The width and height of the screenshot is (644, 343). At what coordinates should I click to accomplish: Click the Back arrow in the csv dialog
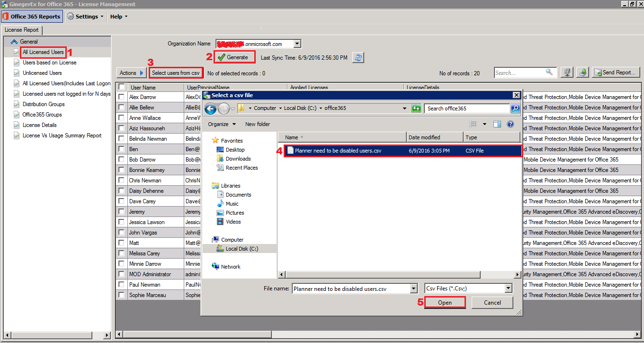click(211, 108)
